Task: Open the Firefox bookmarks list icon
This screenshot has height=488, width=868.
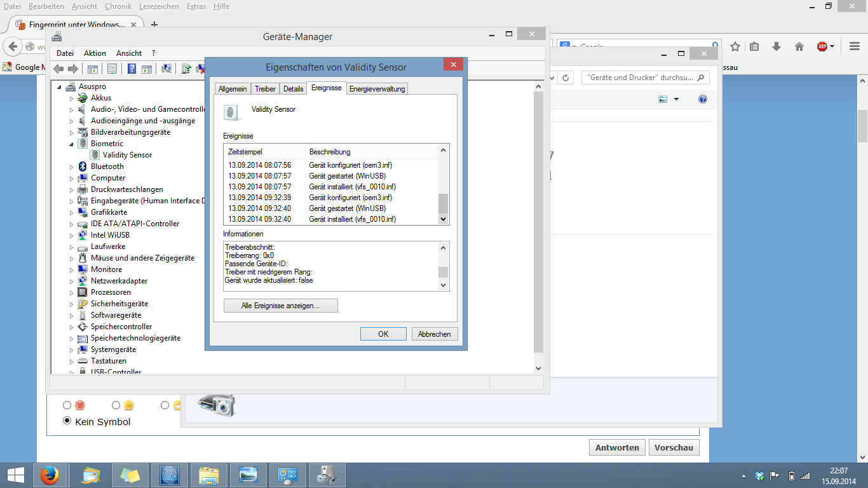Action: pyautogui.click(x=754, y=46)
